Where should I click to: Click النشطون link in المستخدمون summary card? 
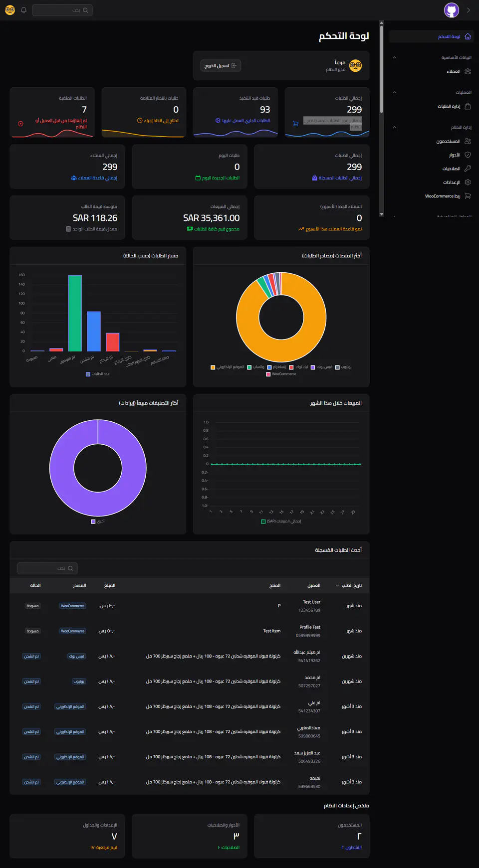(352, 848)
